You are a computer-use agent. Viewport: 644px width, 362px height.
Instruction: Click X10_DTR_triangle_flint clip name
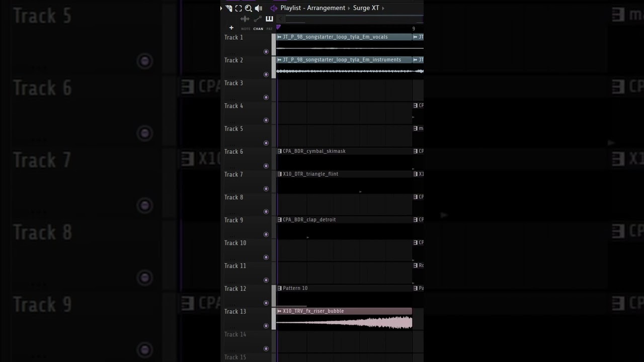click(x=310, y=174)
